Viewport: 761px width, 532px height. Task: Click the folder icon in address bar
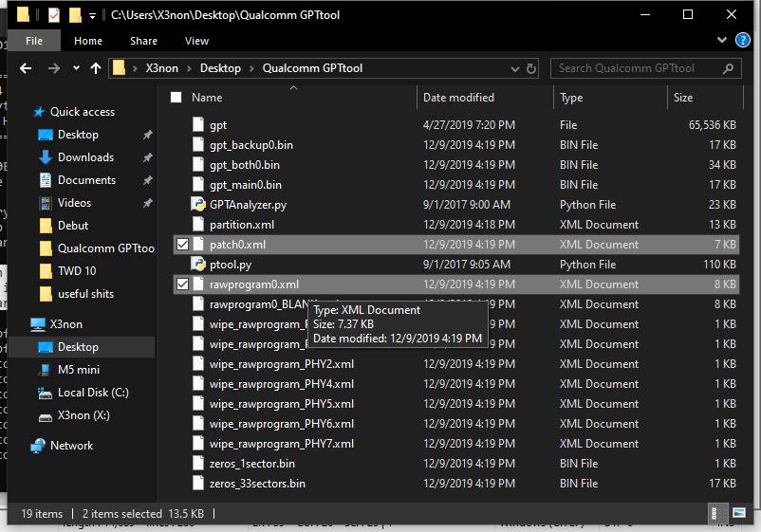click(119, 68)
